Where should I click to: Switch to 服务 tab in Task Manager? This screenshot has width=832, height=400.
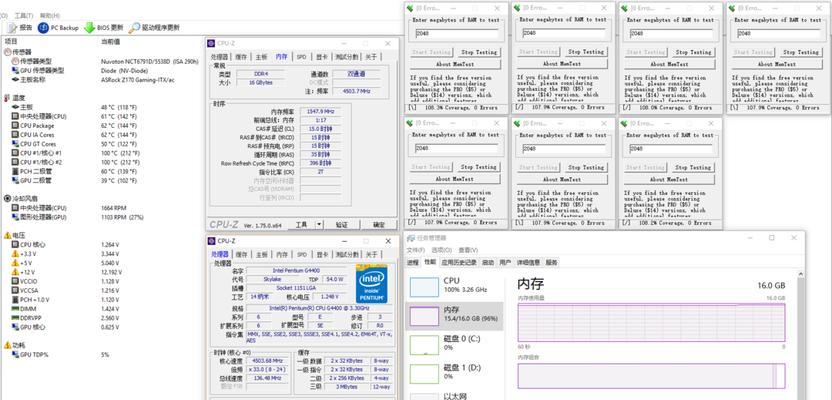(x=552, y=263)
